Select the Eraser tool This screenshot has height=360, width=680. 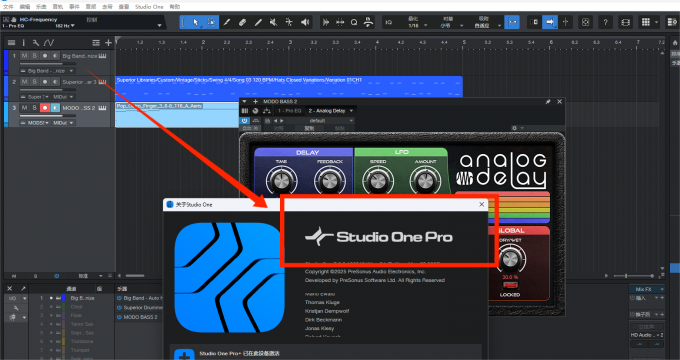tap(242, 22)
